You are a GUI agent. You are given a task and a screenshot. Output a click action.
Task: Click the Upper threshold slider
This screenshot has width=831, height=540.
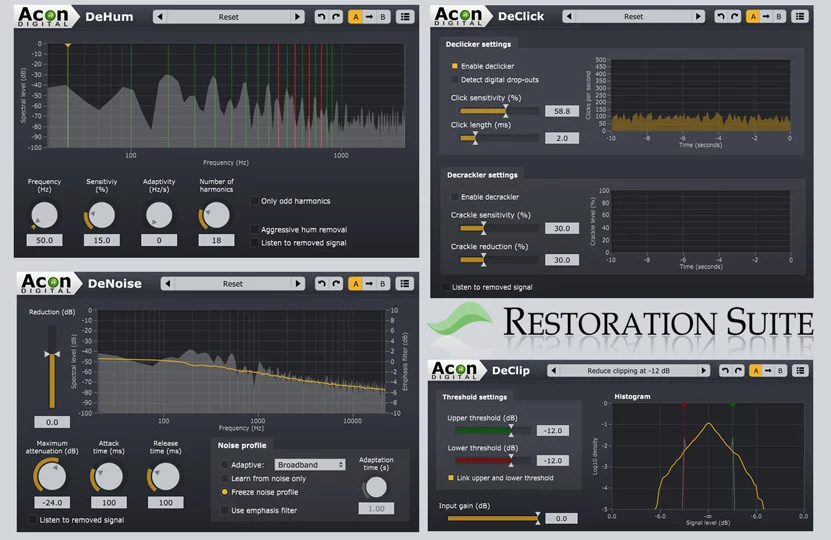493,430
